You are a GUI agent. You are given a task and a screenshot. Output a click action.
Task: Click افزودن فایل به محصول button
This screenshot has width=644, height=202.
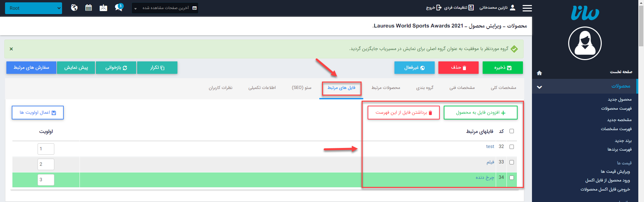(481, 113)
